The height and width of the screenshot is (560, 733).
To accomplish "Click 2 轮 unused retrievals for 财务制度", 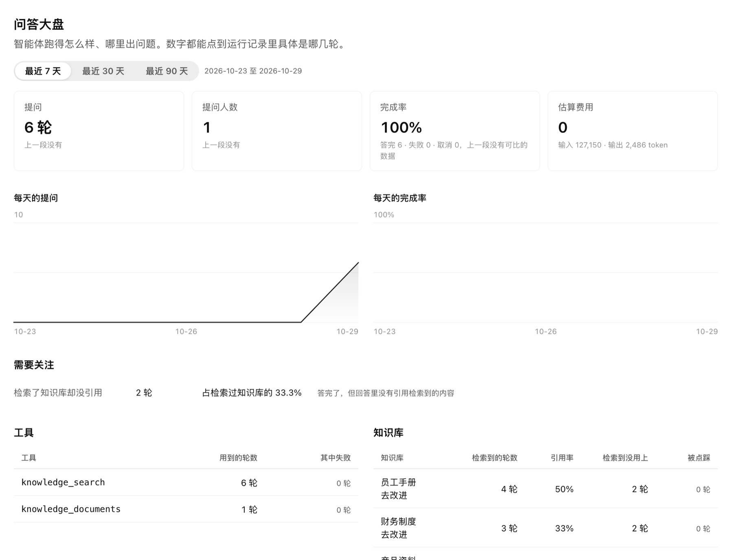I will coord(640,528).
